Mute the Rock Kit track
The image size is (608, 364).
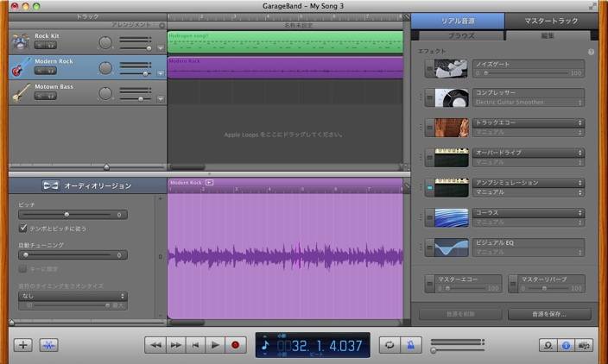[40, 46]
